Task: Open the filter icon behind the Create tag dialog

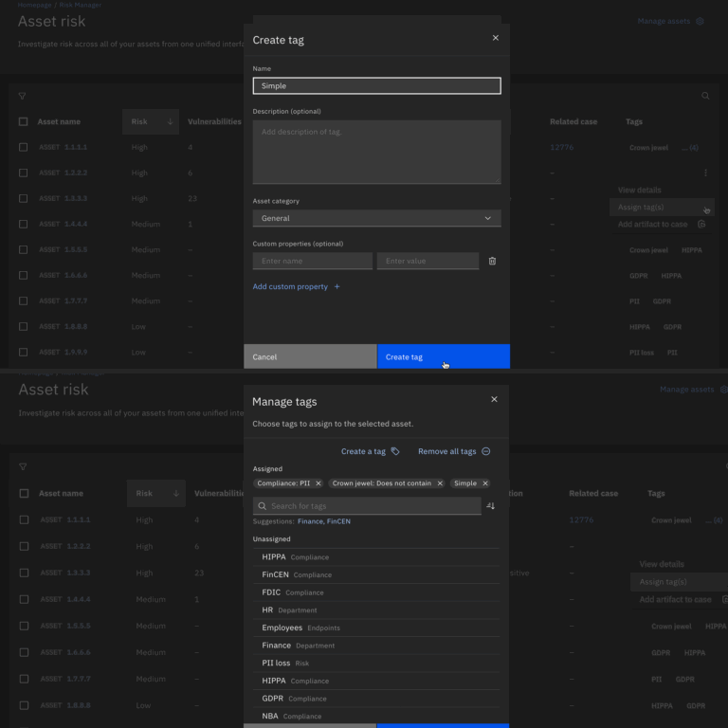Action: click(x=23, y=96)
